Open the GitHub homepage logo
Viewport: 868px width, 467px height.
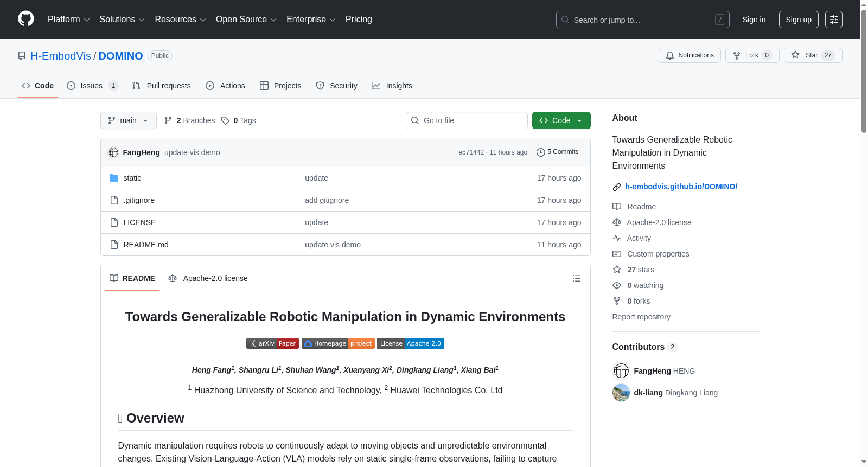coord(26,19)
